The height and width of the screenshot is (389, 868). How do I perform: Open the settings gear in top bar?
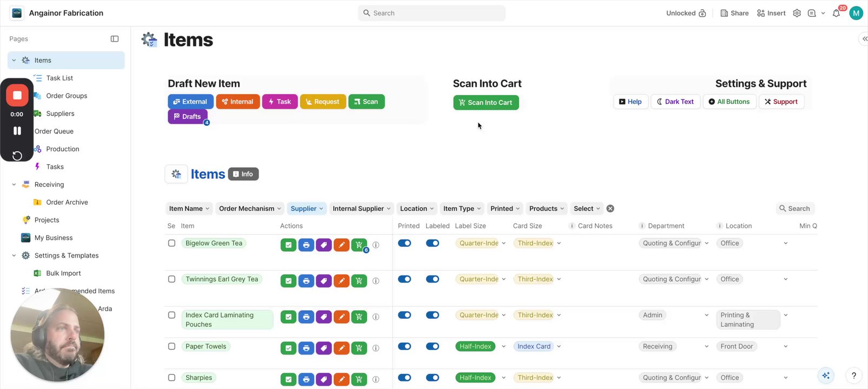click(797, 13)
